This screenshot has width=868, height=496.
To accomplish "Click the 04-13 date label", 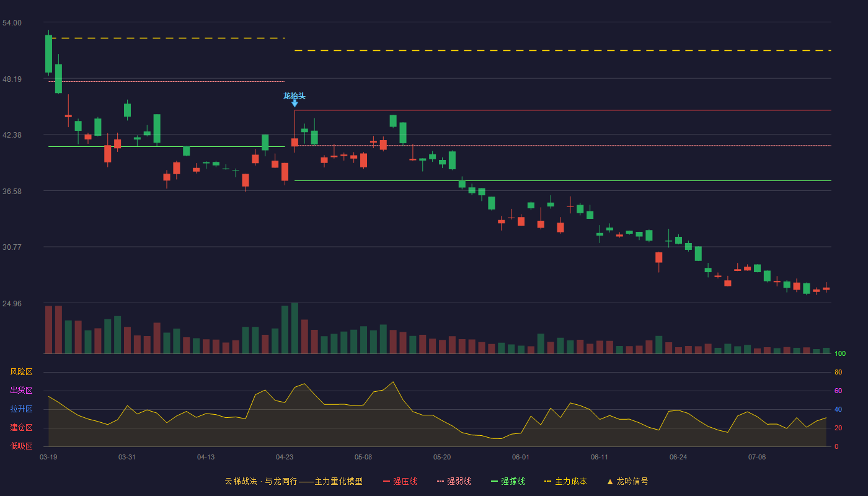I will (x=206, y=457).
